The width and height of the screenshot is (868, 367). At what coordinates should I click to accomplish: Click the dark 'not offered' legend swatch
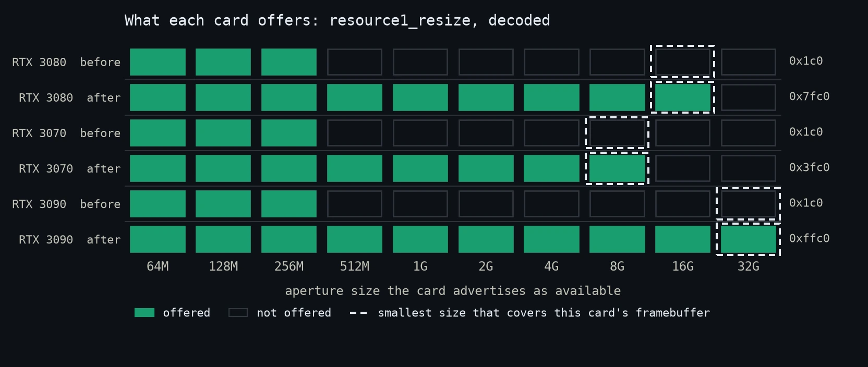[238, 313]
